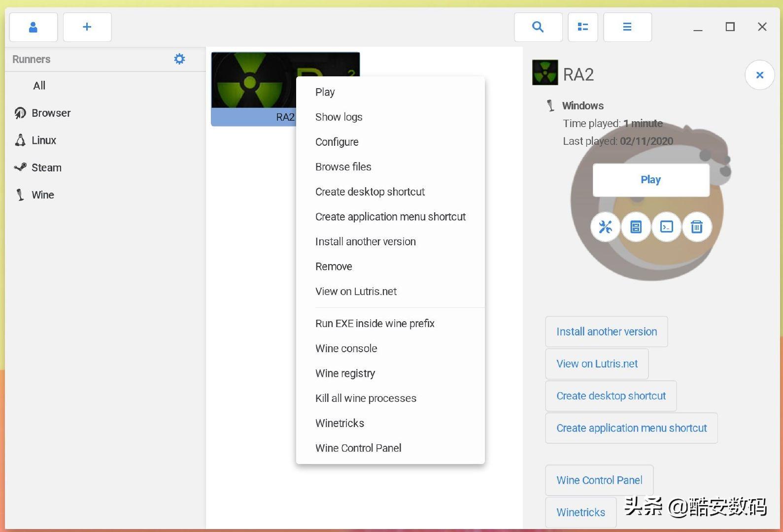Screen dimensions: 783x532
Task: Choose Run EXE inside wine prefix
Action: pyautogui.click(x=390, y=324)
